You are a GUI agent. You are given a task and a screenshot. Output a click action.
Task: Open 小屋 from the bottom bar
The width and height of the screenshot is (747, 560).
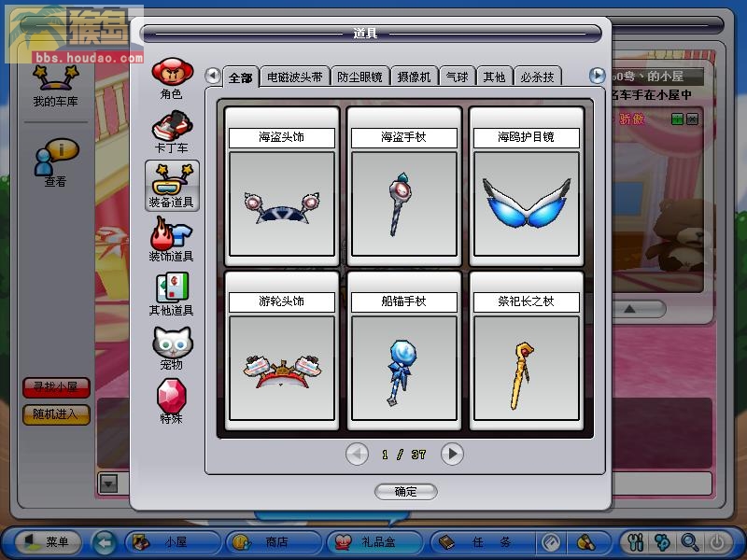173,542
